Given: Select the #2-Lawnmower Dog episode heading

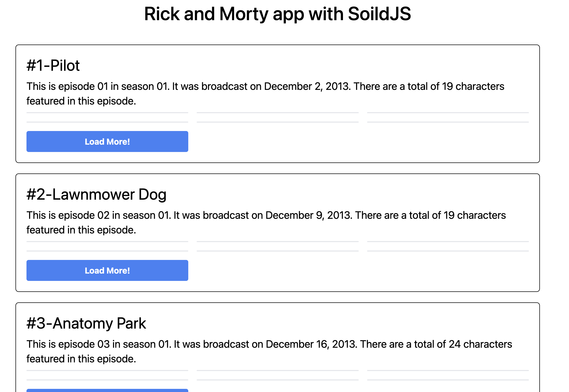Looking at the screenshot, I should pos(96,194).
